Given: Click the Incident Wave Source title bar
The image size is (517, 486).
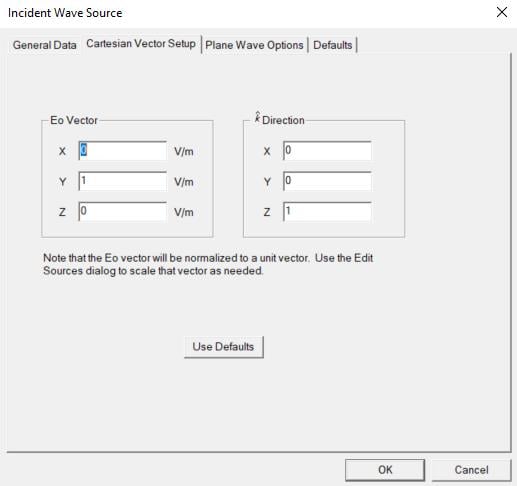Looking at the screenshot, I should [x=233, y=13].
